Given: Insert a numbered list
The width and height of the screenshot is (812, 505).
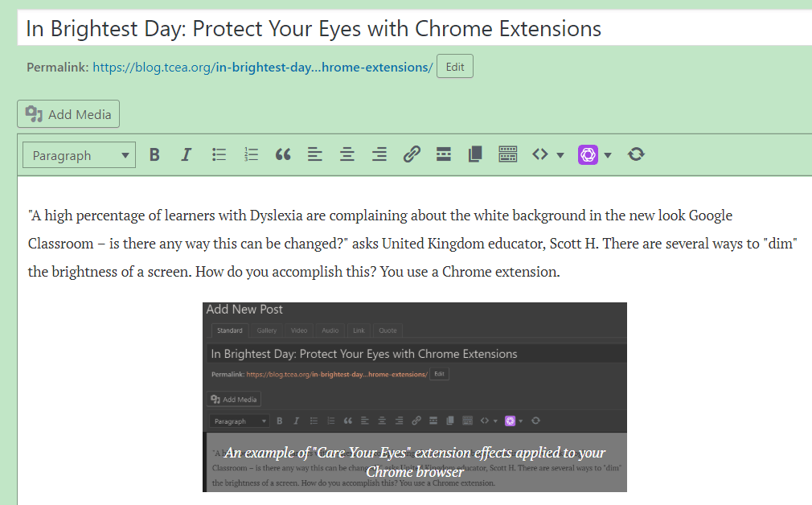Looking at the screenshot, I should 251,154.
